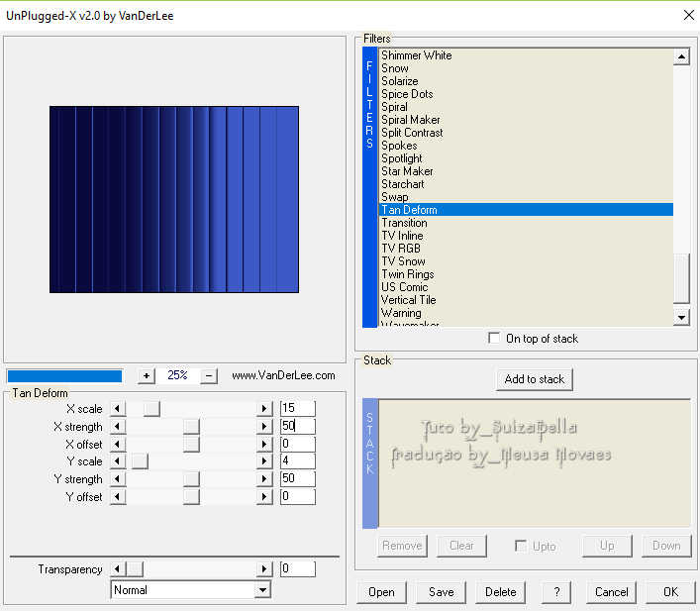Click the Cancel button
This screenshot has width=700, height=611.
(x=611, y=592)
